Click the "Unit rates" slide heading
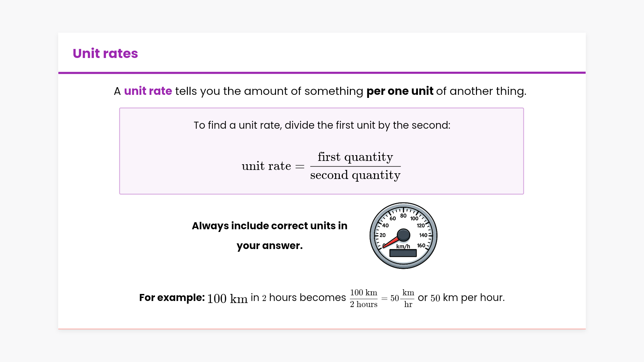The height and width of the screenshot is (362, 644). click(105, 54)
